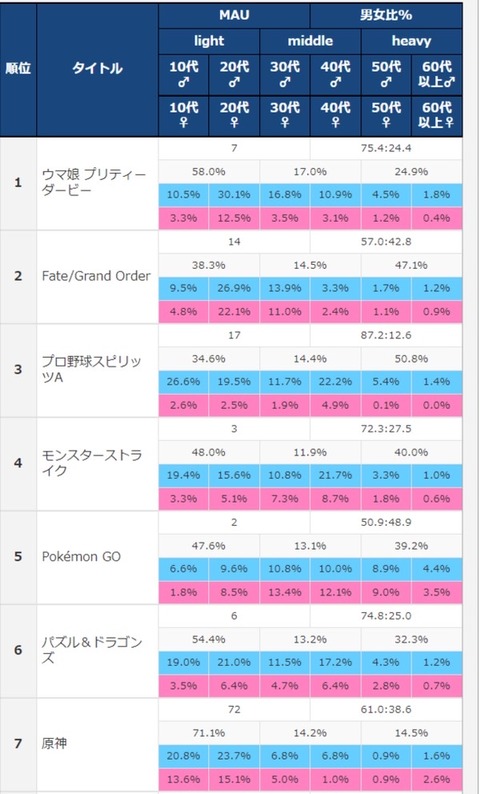Screen dimensions: 480x794
Task: Select the heavy header cell
Action: click(x=411, y=41)
